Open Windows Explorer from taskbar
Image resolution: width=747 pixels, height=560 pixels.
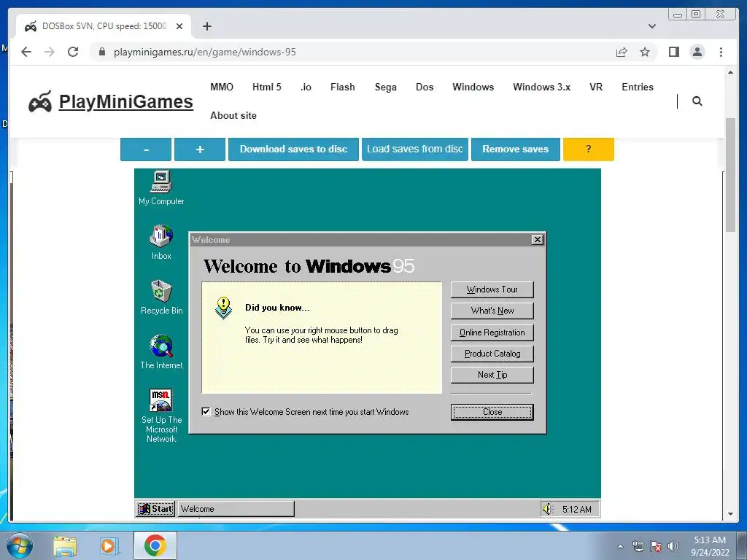pyautogui.click(x=65, y=545)
